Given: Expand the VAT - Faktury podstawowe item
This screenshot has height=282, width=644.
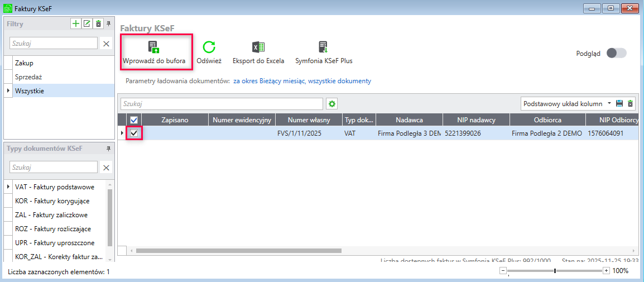Looking at the screenshot, I should point(8,187).
